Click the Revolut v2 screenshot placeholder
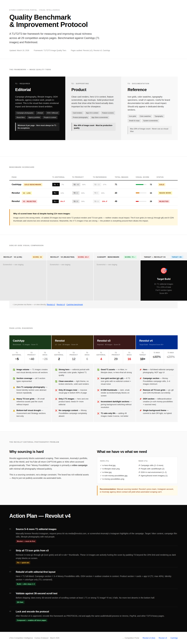This screenshot has height=644, width=187. click(x=23, y=280)
